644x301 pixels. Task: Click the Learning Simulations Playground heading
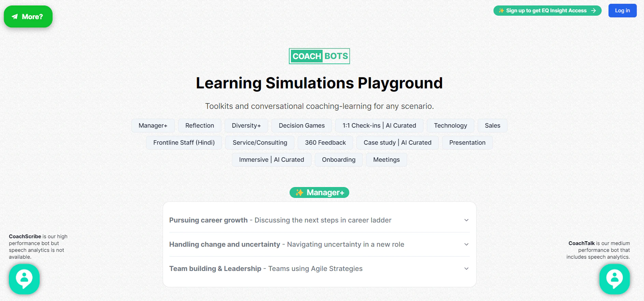tap(319, 83)
